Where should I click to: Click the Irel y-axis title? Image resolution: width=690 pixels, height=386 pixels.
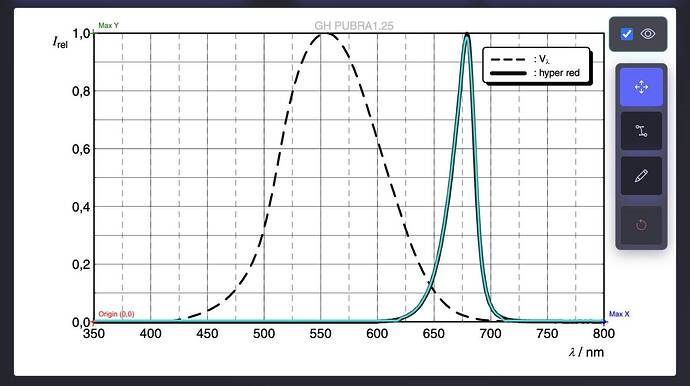point(60,42)
